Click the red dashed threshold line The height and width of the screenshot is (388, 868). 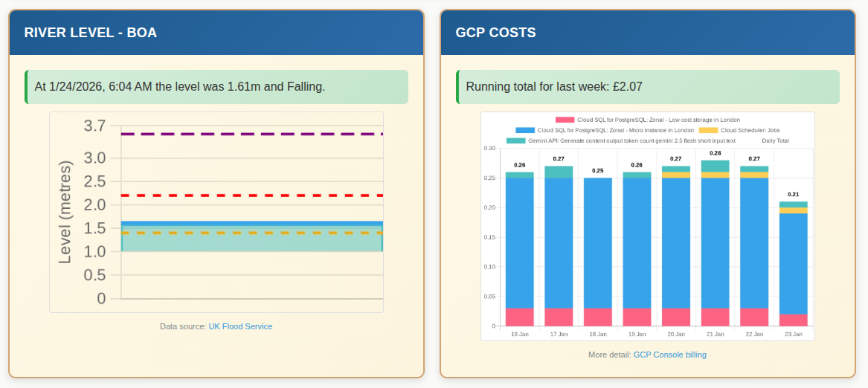click(x=251, y=195)
